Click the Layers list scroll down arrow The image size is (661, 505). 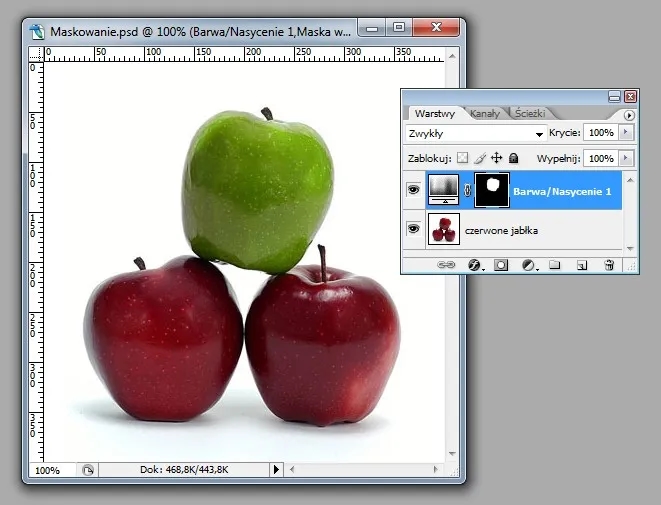pos(630,248)
